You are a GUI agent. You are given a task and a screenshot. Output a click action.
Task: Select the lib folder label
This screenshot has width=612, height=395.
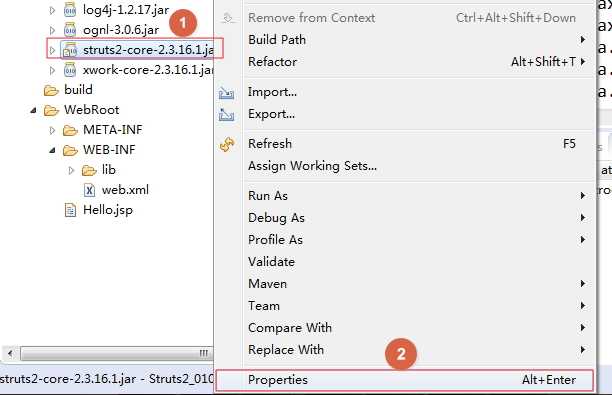pyautogui.click(x=109, y=170)
